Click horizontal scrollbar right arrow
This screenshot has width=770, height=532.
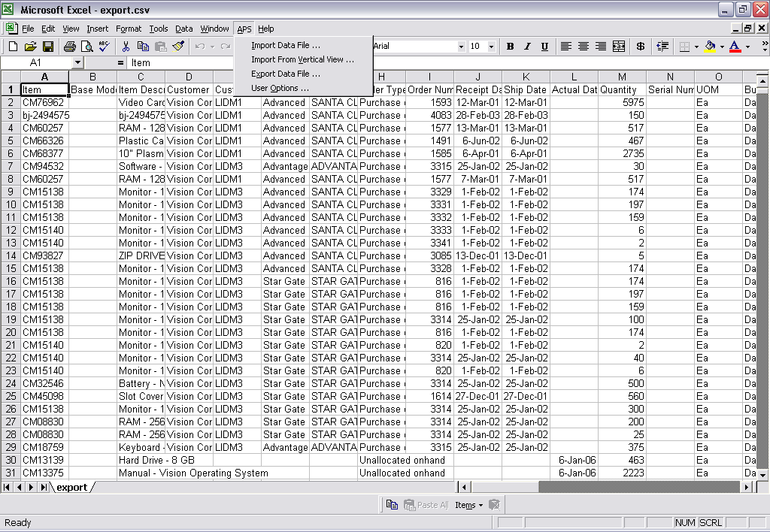tap(747, 487)
